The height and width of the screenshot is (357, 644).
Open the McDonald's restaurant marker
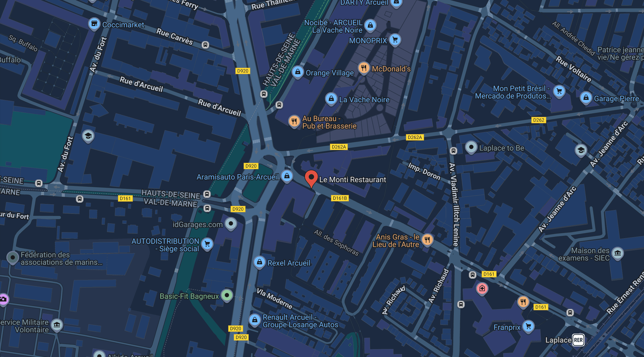pos(364,68)
